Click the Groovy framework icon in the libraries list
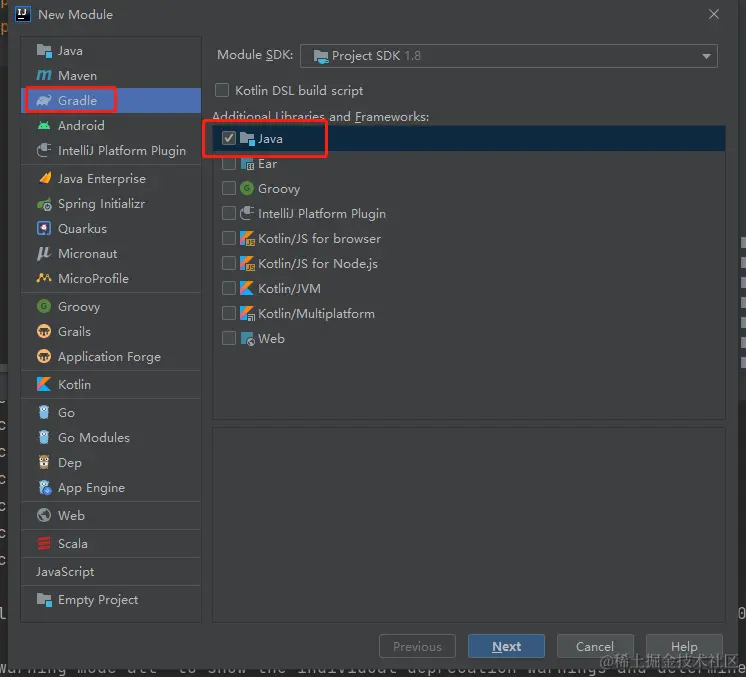This screenshot has width=746, height=677. (247, 188)
